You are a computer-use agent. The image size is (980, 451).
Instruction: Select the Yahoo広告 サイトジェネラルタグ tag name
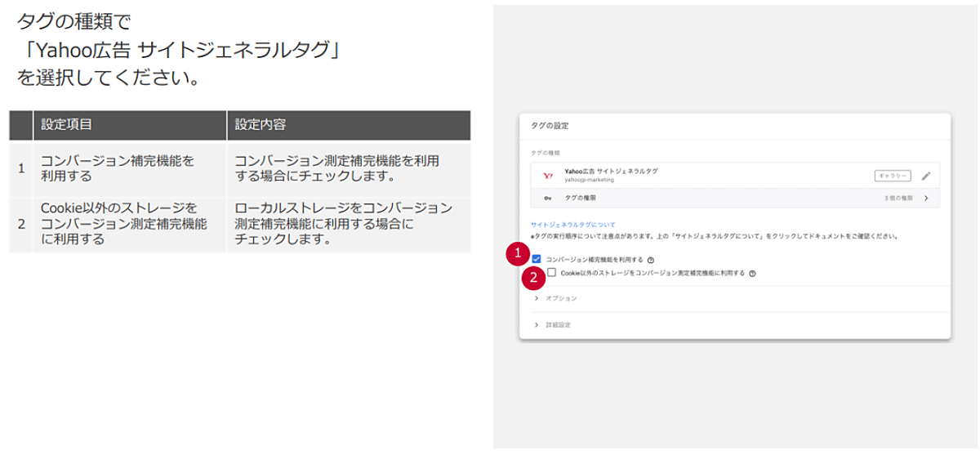[611, 171]
